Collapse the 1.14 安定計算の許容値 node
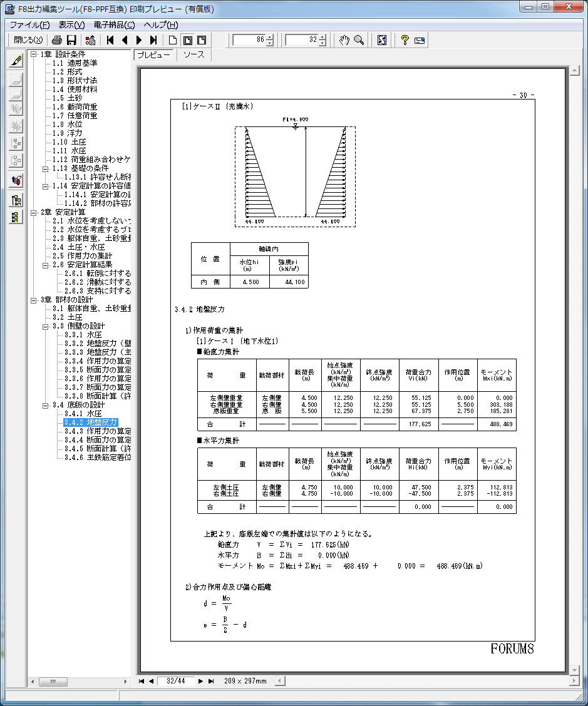Viewport: 588px width, 706px height. click(46, 186)
